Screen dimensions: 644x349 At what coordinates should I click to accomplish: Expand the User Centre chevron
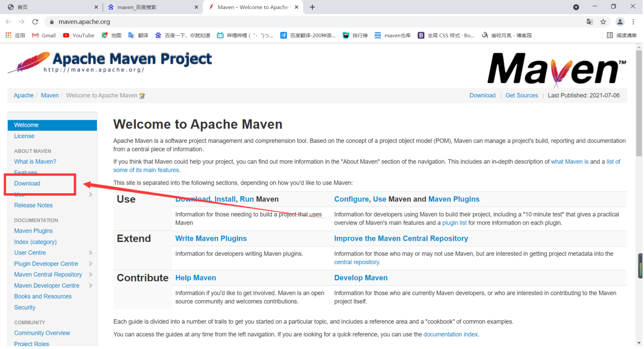90,253
